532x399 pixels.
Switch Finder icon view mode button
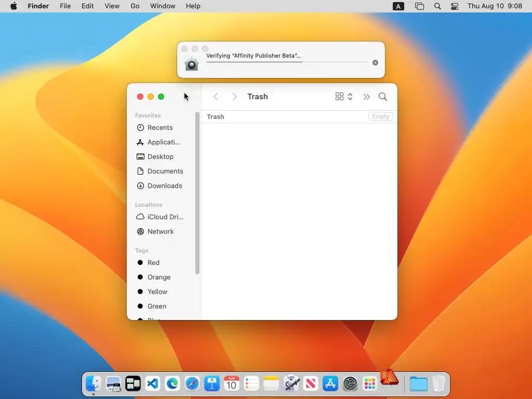pyautogui.click(x=339, y=97)
